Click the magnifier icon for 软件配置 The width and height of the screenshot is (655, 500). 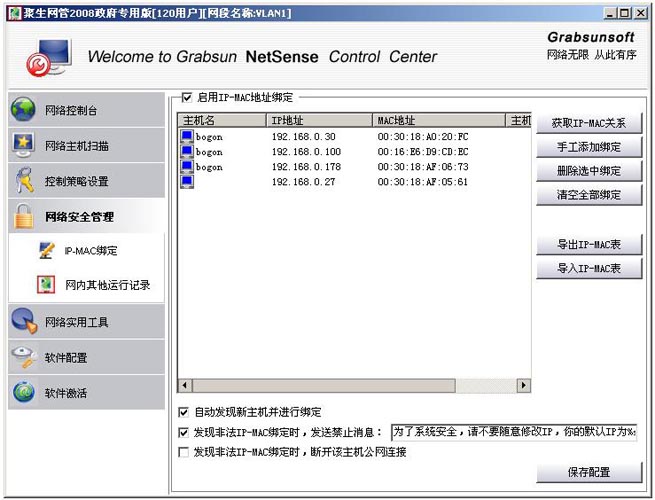pyautogui.click(x=24, y=357)
